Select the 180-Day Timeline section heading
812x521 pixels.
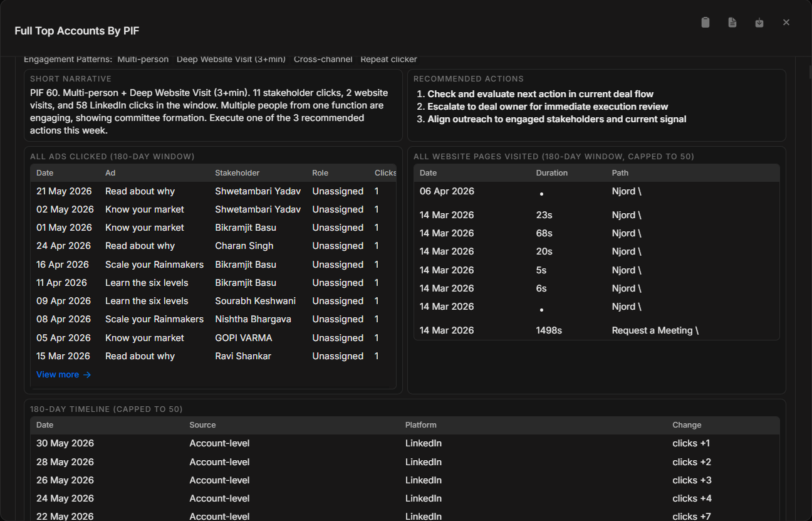pos(107,409)
